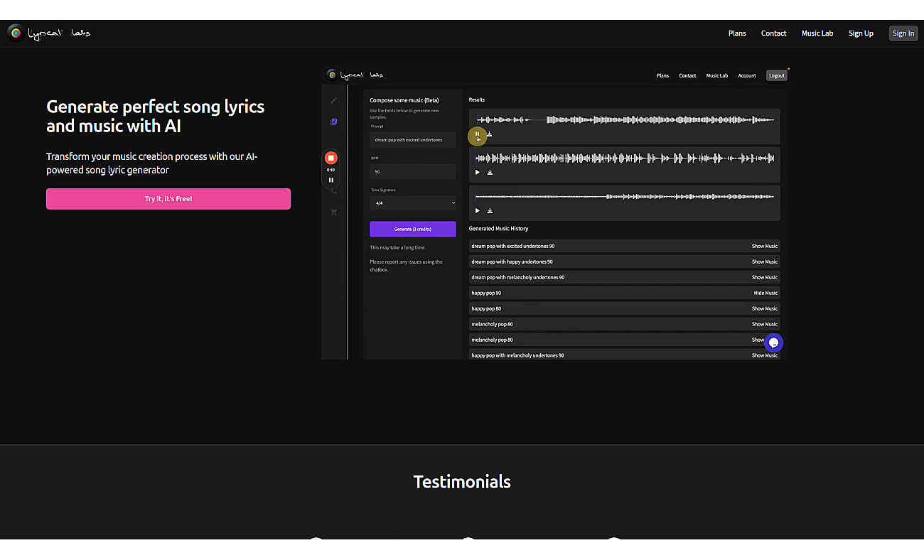Seek within the third result waveform
This screenshot has width=924, height=560.
point(625,196)
